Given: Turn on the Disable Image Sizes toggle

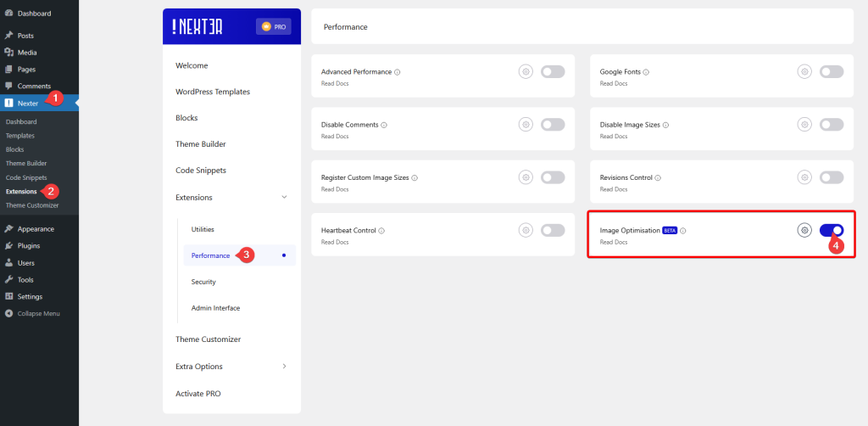Looking at the screenshot, I should [x=832, y=125].
